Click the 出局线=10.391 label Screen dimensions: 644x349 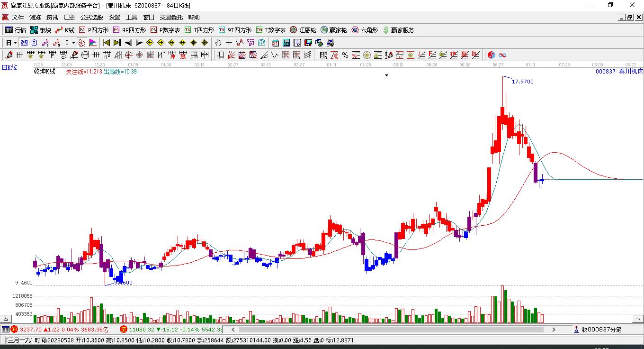click(121, 72)
